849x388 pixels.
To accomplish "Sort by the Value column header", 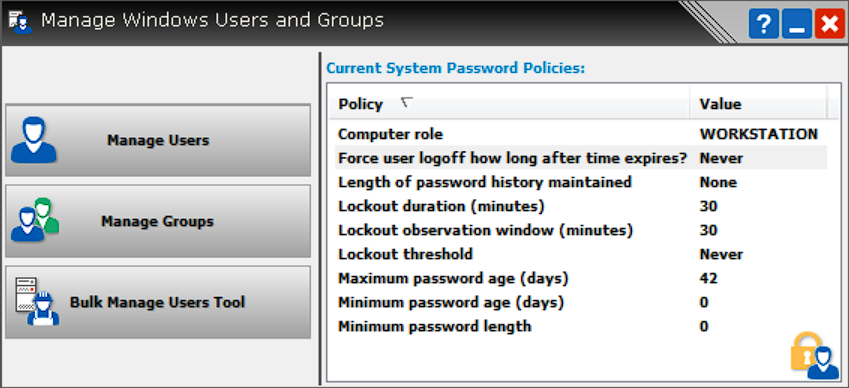I will point(758,103).
